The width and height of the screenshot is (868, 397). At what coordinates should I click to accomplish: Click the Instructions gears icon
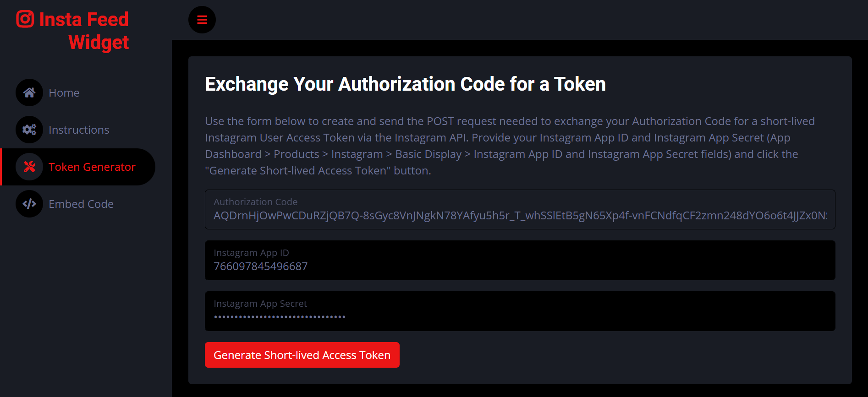(29, 130)
